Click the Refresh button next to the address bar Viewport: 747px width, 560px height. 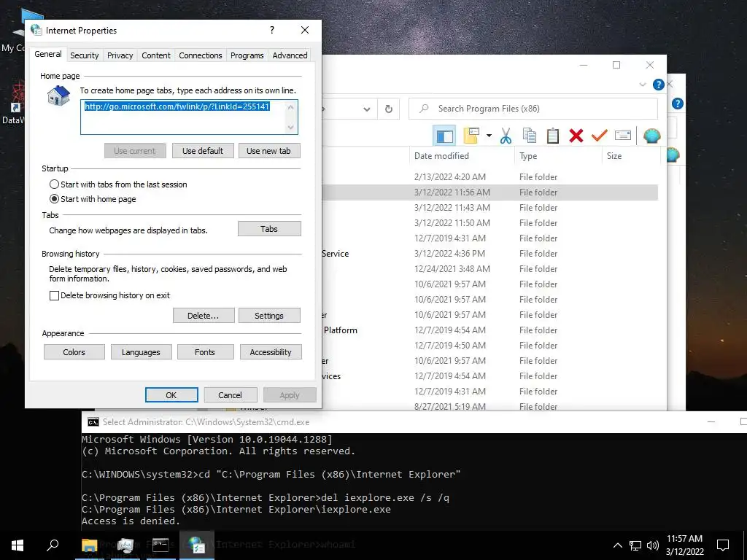click(389, 109)
